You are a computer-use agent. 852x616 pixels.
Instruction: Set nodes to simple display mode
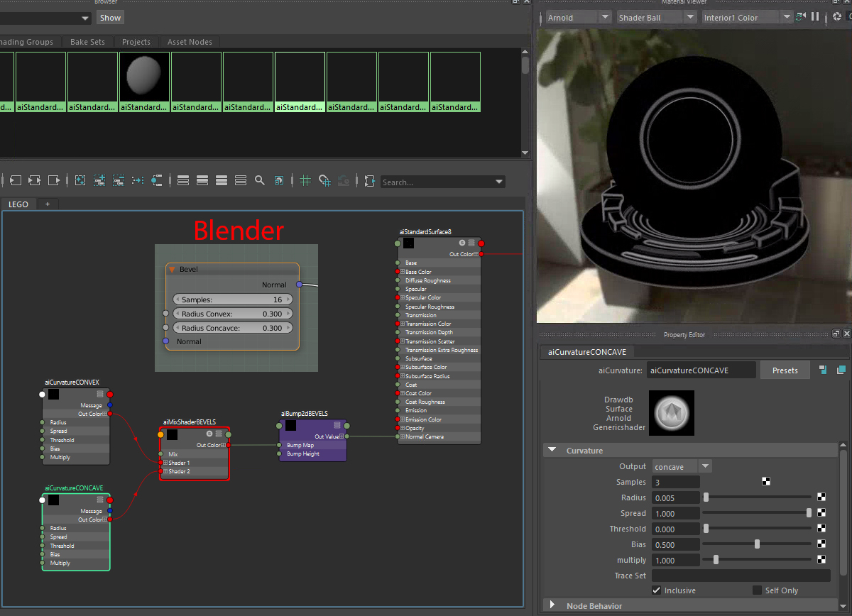click(183, 180)
